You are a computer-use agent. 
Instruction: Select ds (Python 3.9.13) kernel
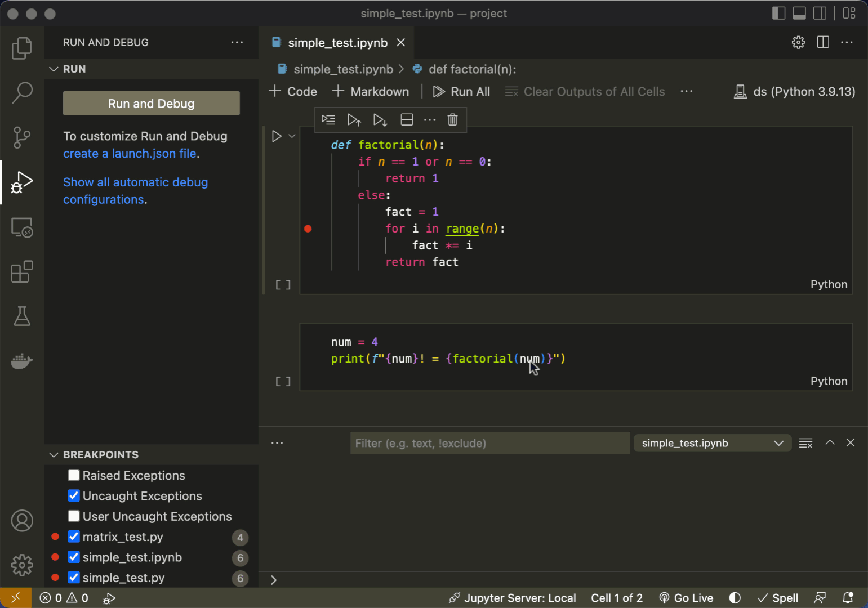point(794,91)
